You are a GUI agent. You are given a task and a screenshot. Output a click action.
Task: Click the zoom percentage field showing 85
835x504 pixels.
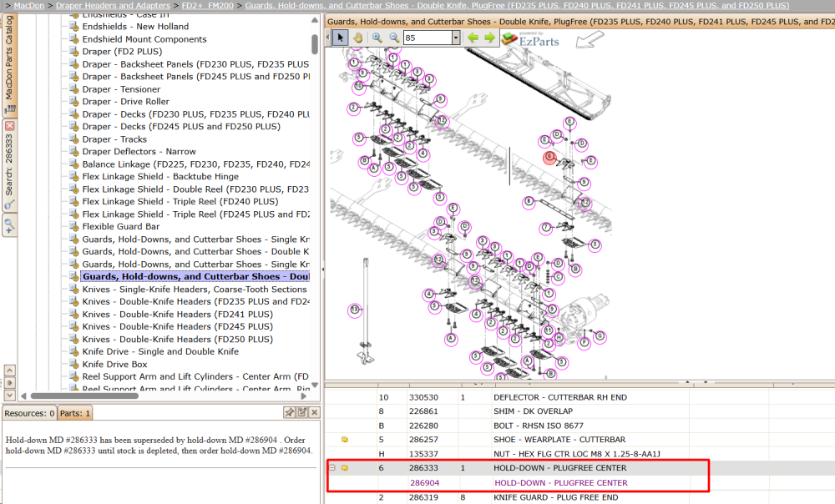pyautogui.click(x=428, y=38)
